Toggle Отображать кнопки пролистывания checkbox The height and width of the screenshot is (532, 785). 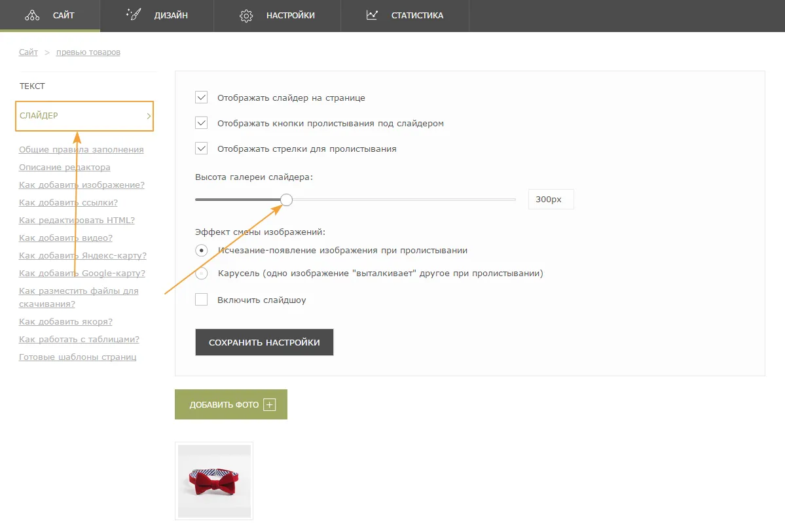(201, 122)
